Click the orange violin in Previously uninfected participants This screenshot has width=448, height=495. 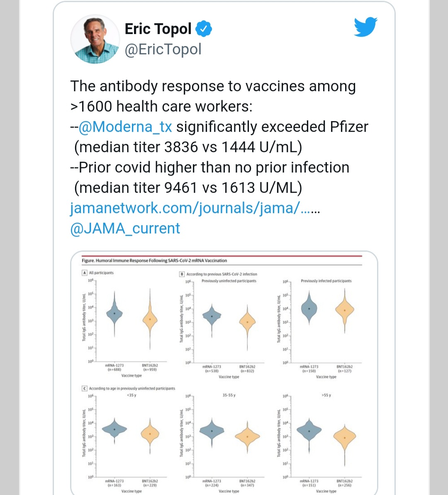(x=247, y=322)
